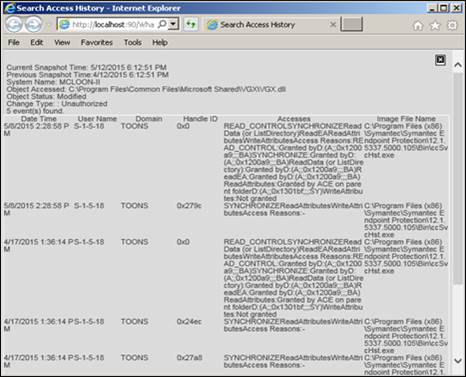Image resolution: width=466 pixels, height=377 pixels.
Task: Click the scrollbar down arrow
Action: point(458,361)
